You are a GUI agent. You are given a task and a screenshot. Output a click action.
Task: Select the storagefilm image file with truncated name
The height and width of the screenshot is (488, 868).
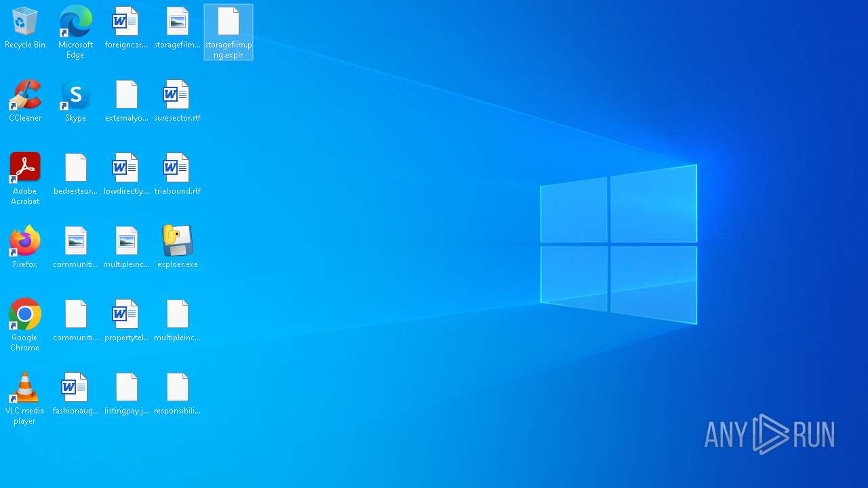pyautogui.click(x=177, y=28)
